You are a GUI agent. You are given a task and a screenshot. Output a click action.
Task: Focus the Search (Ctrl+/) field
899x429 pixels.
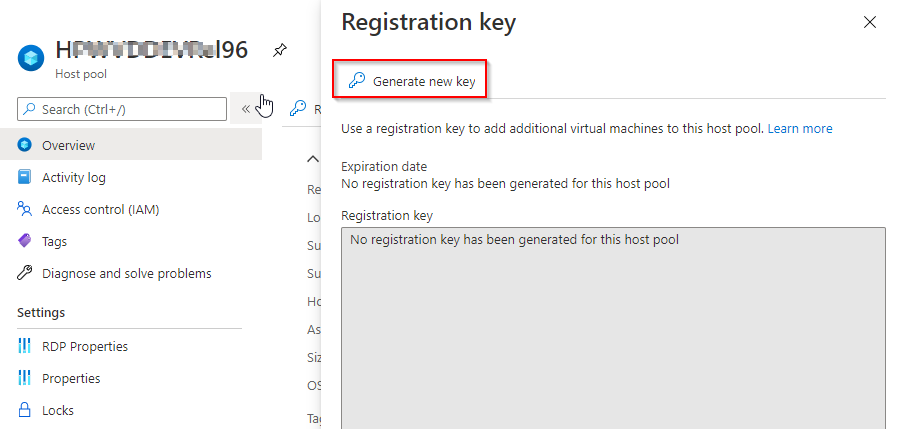122,109
